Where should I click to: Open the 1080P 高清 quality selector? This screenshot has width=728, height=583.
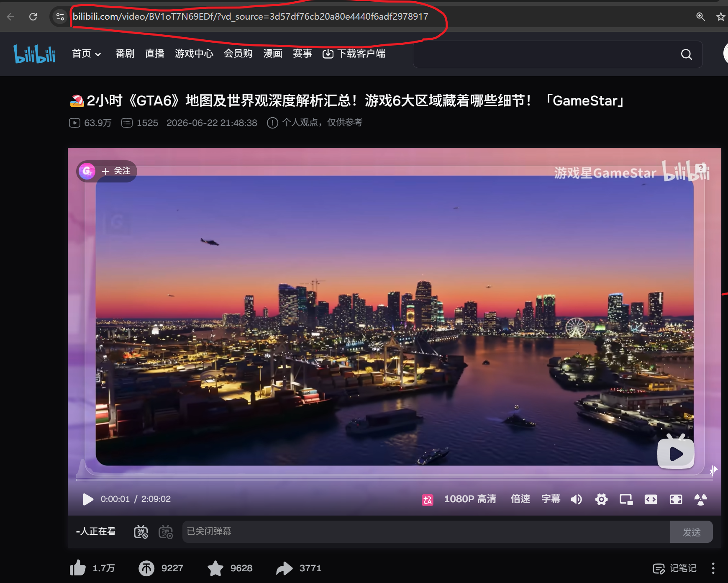[470, 499]
